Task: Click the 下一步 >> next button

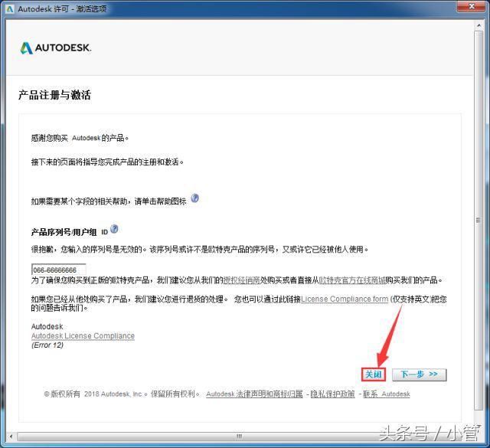Action: coord(419,374)
